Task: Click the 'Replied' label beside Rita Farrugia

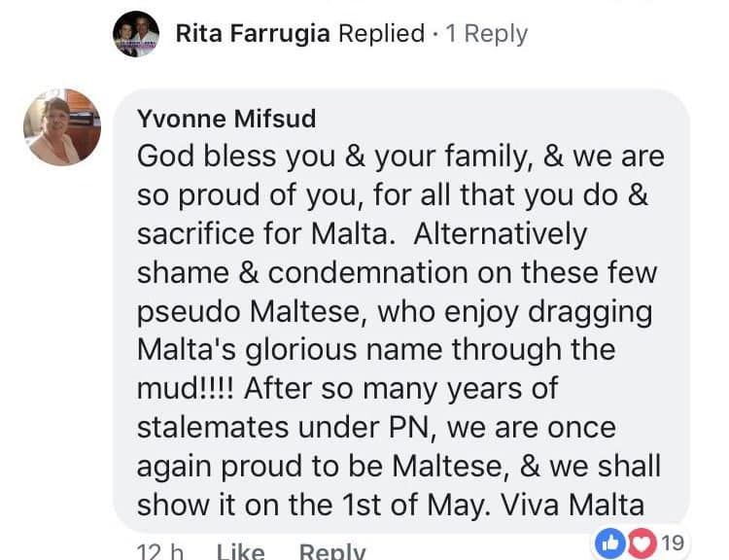Action: (x=381, y=34)
